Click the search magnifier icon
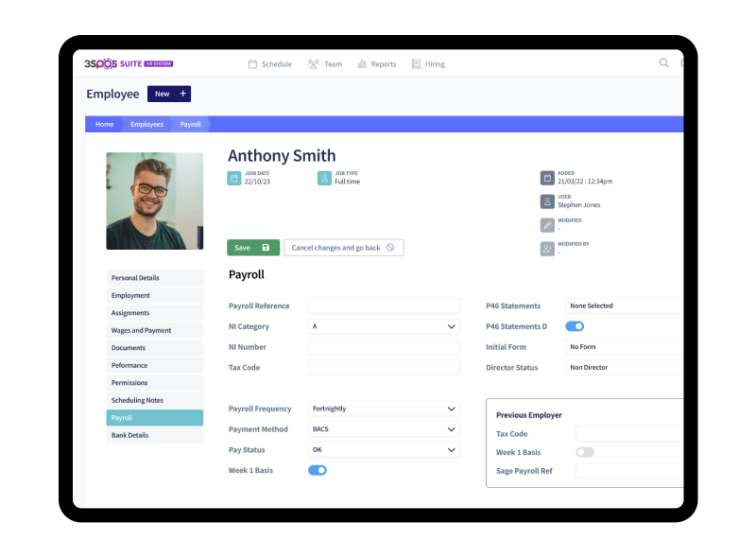This screenshot has width=756, height=558. [x=663, y=63]
